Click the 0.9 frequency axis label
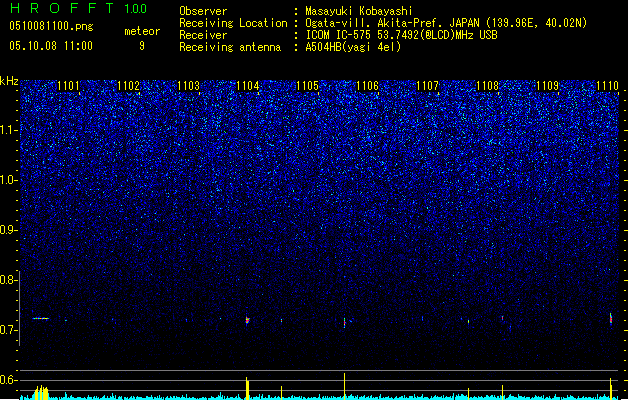This screenshot has height=400, width=629. point(8,230)
